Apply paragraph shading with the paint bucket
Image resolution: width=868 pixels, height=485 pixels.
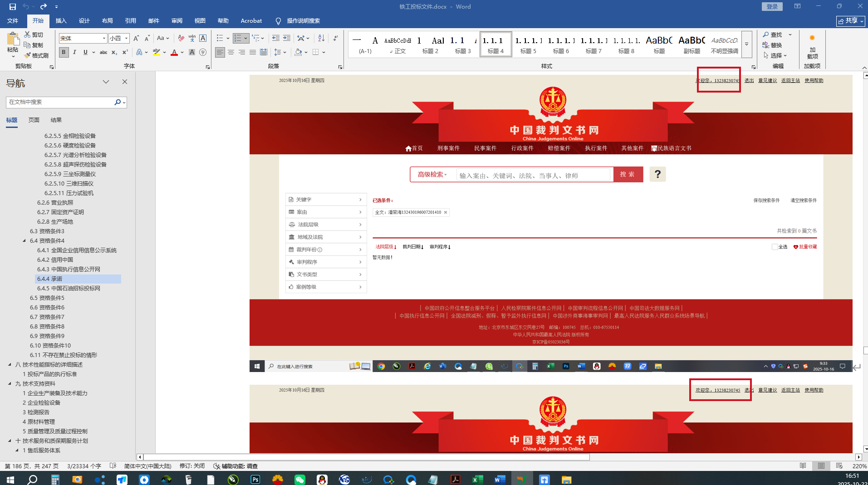(298, 52)
